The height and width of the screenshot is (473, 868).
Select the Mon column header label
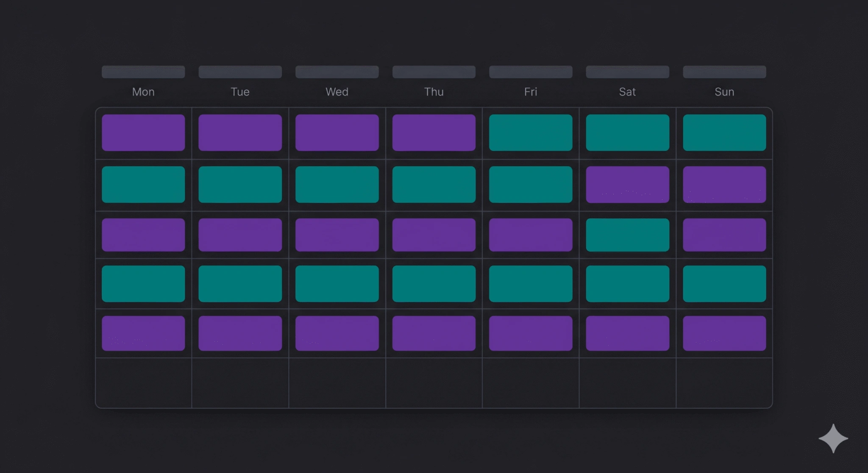[x=143, y=92]
